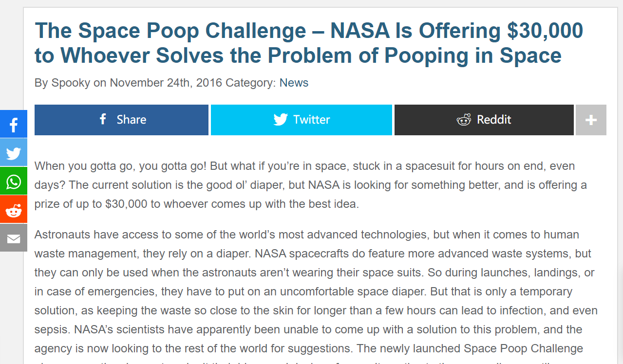
Task: Click the alien logo inside the dark Reddit button
Action: click(x=464, y=120)
